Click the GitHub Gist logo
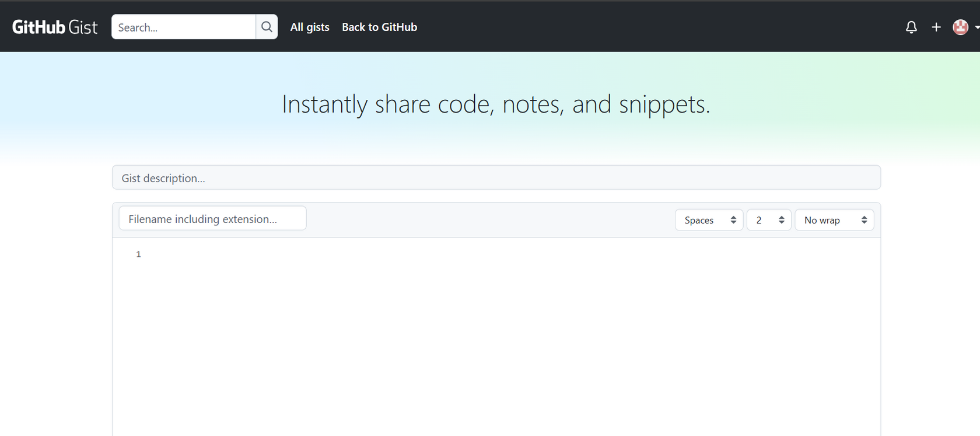 (55, 27)
